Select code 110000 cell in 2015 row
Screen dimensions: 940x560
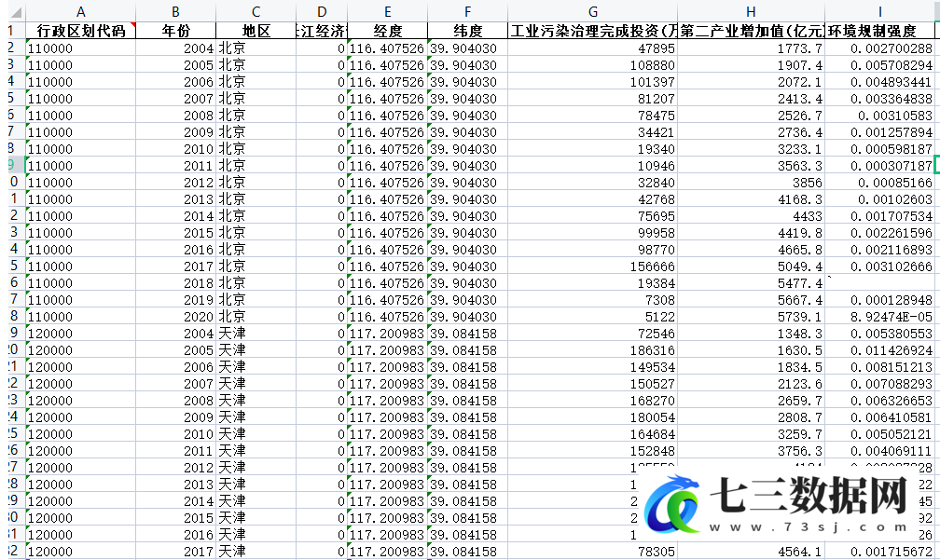pos(81,233)
